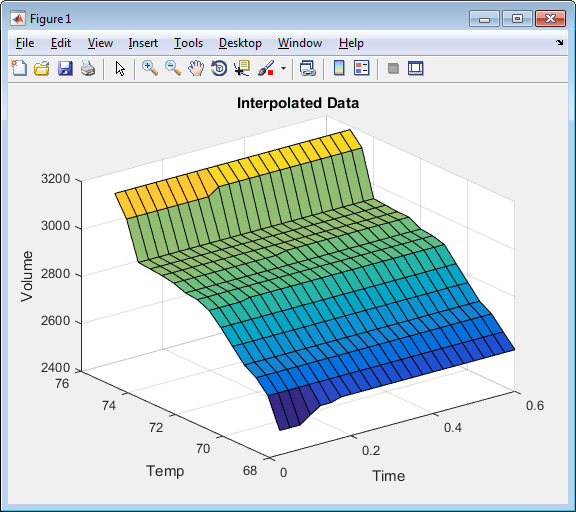The height and width of the screenshot is (512, 576).
Task: Expand the brush color dropdown arrow
Action: [x=283, y=68]
